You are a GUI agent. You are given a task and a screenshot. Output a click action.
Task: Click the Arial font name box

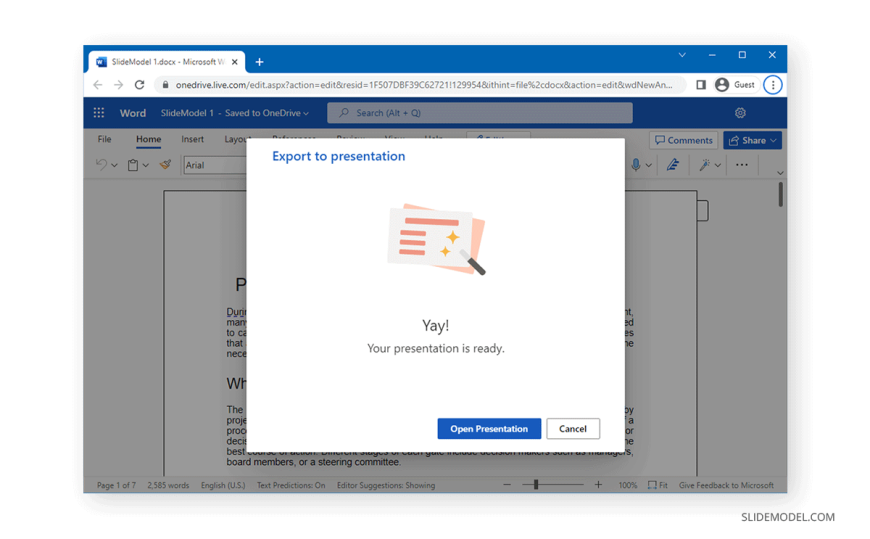pos(215,165)
